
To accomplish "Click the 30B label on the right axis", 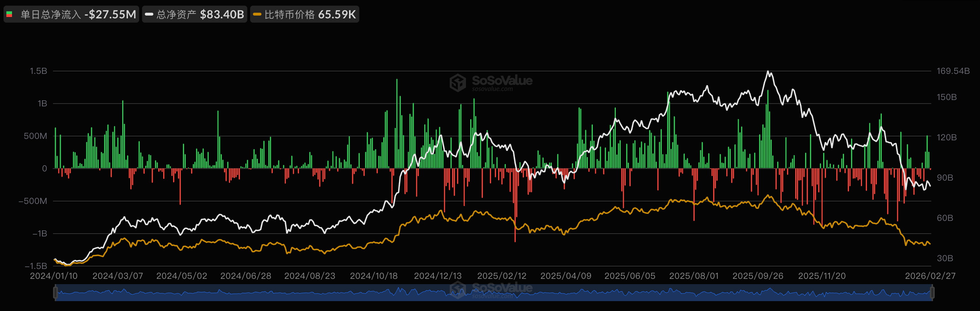I will pos(945,258).
